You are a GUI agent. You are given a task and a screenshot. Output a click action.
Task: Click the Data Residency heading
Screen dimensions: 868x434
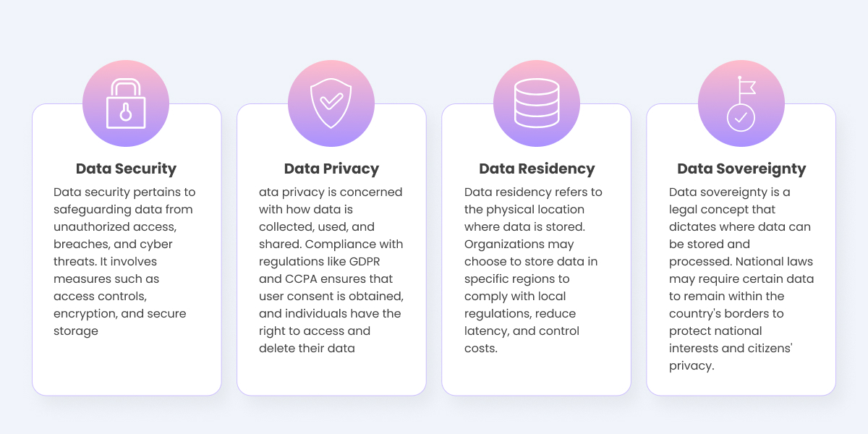click(x=537, y=169)
